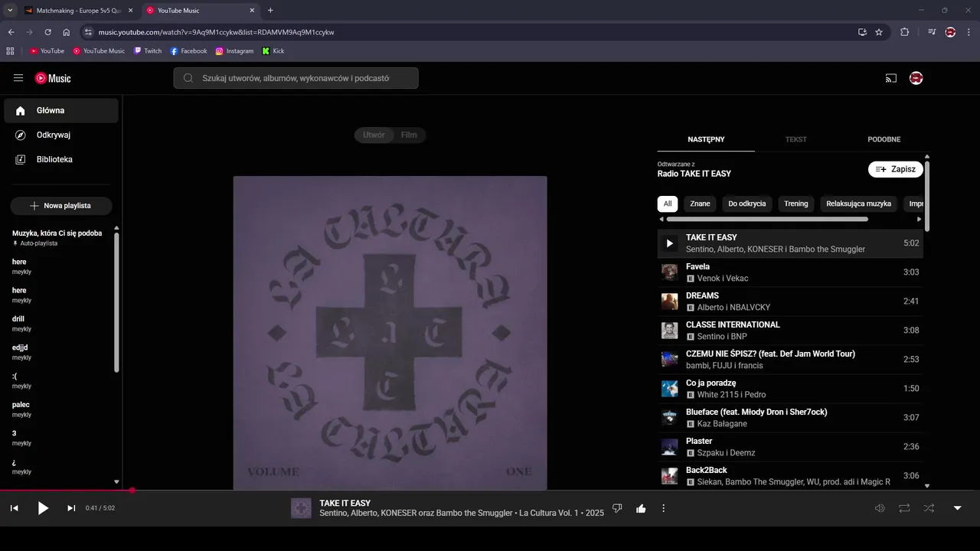Toggle shuffle mode
The width and height of the screenshot is (980, 551).
(x=929, y=508)
